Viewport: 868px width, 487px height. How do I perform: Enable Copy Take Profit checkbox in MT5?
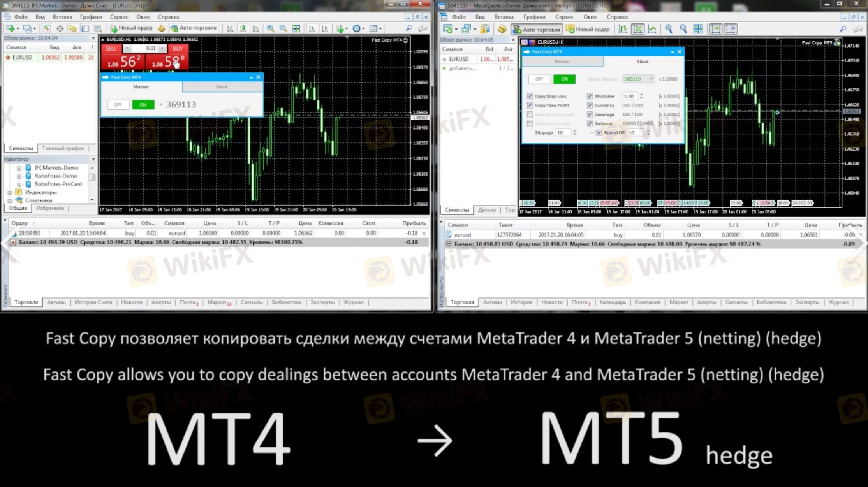[x=529, y=105]
